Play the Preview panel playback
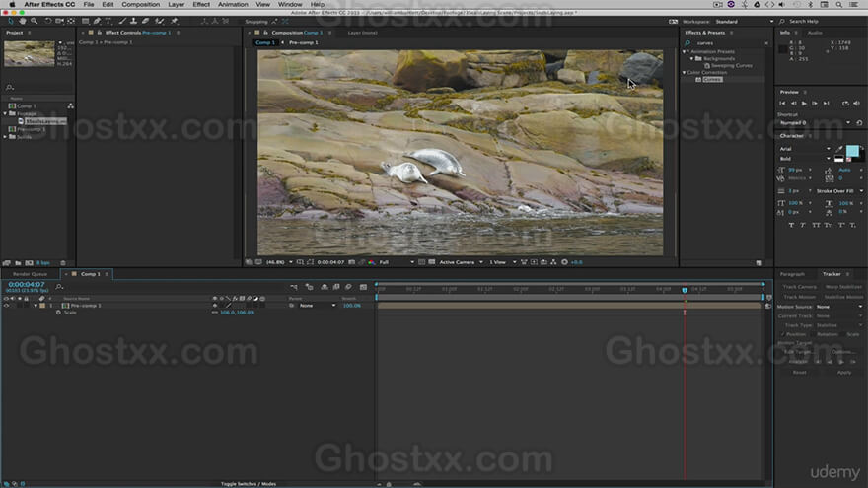 804,103
